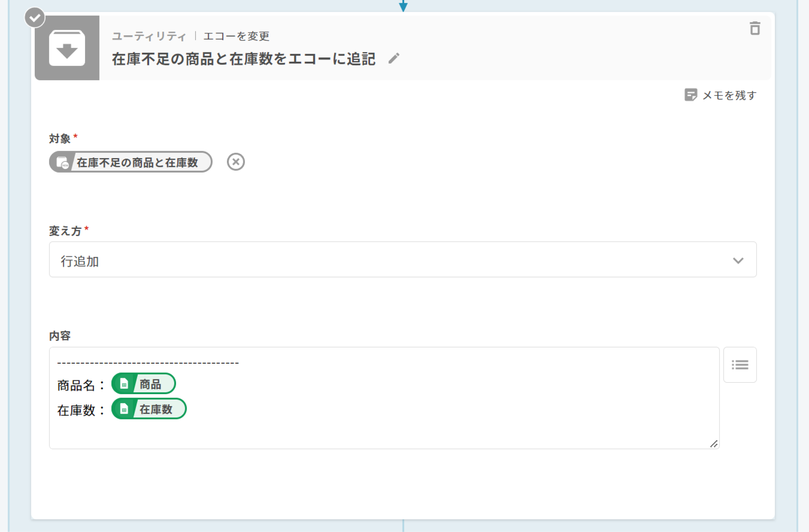Click the blue connector arrow at top
Screen dimensions: 809x532
coord(403,6)
